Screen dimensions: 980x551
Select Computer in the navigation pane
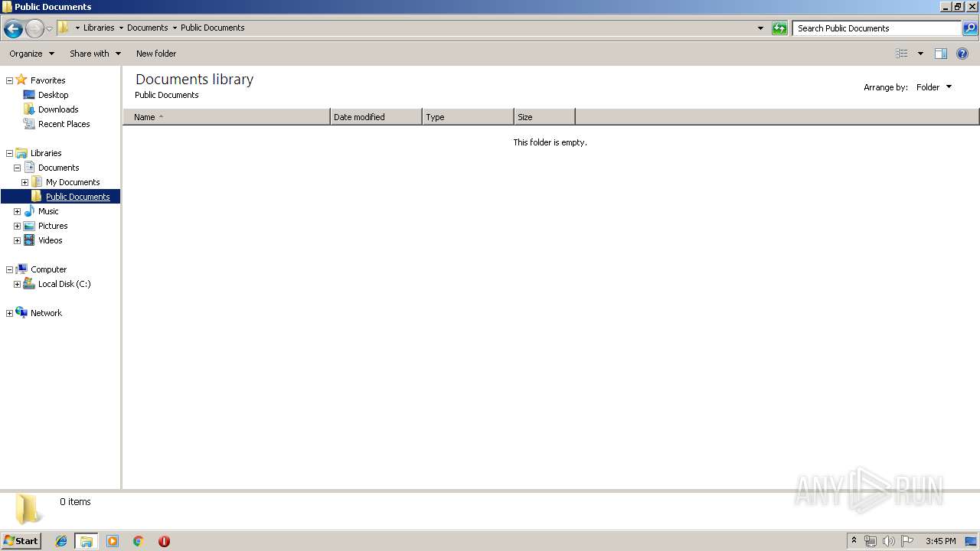click(x=48, y=269)
